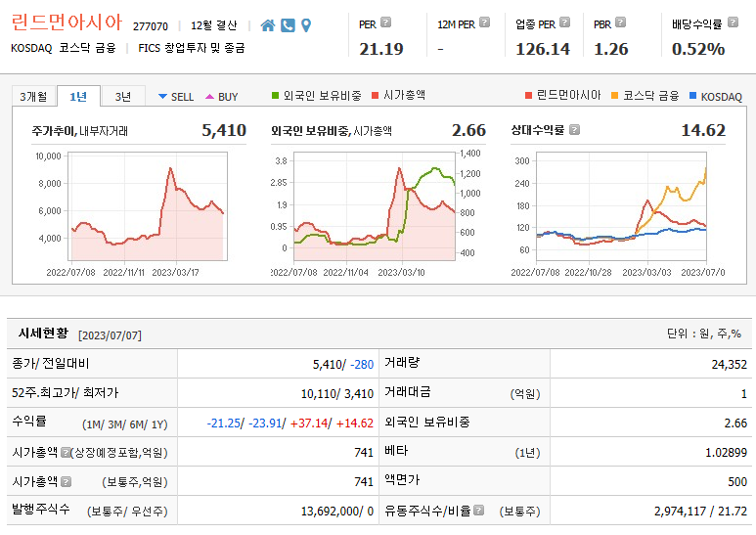Screen dimensions: 756x535
Task: Select the 1년 chart tab
Action: tap(78, 97)
